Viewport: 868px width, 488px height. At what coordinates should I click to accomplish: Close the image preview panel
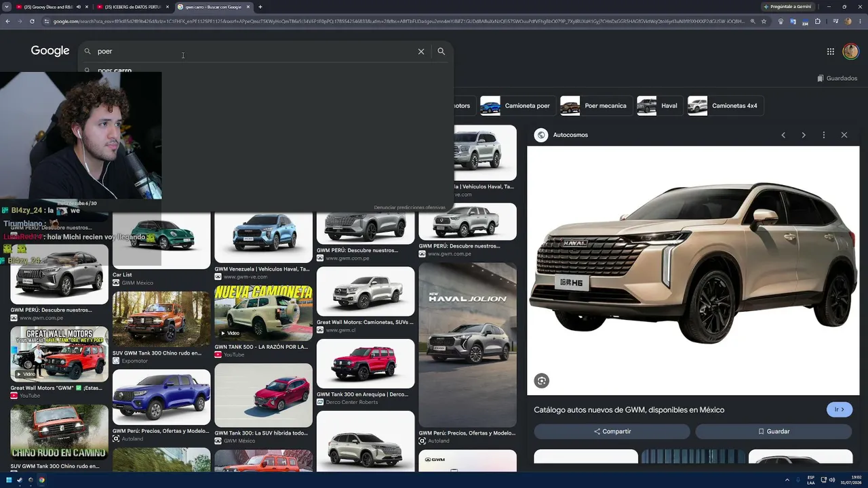pyautogui.click(x=844, y=135)
